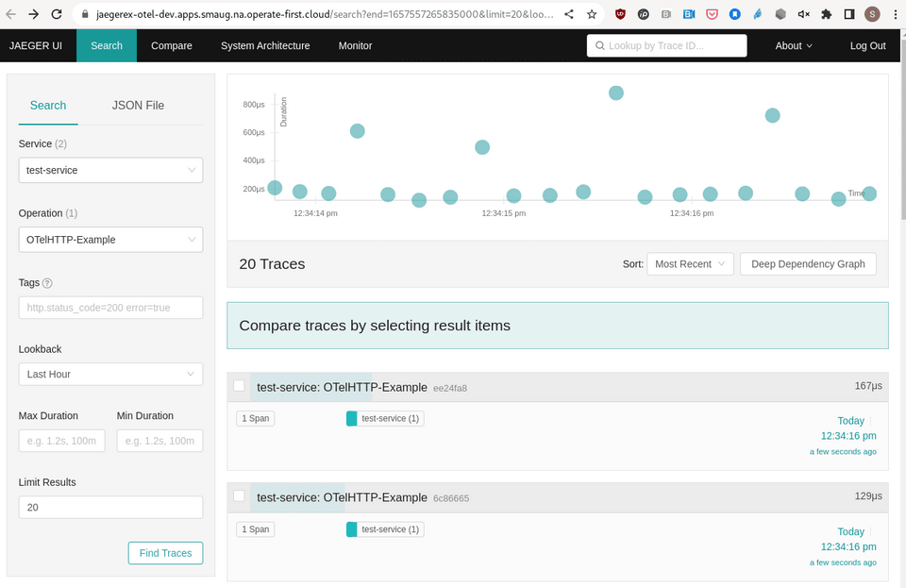Switch to the JSON File tab
906x588 pixels.
click(137, 105)
